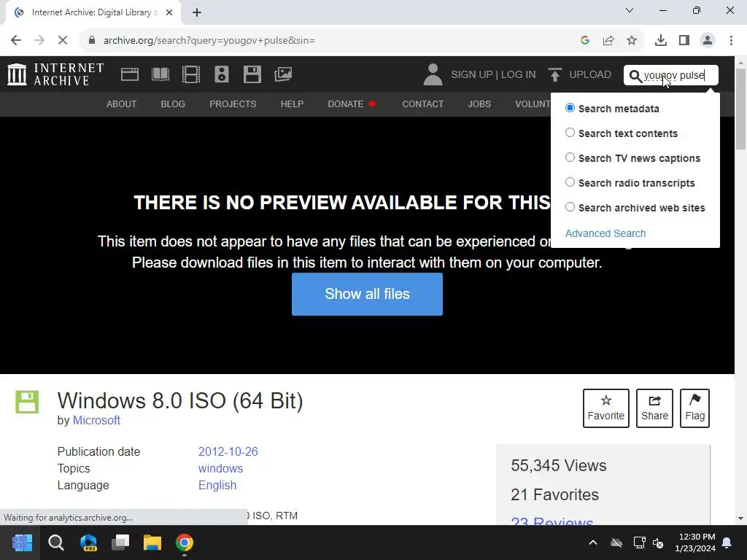Open windows topic link
The image size is (747, 560).
pos(220,469)
